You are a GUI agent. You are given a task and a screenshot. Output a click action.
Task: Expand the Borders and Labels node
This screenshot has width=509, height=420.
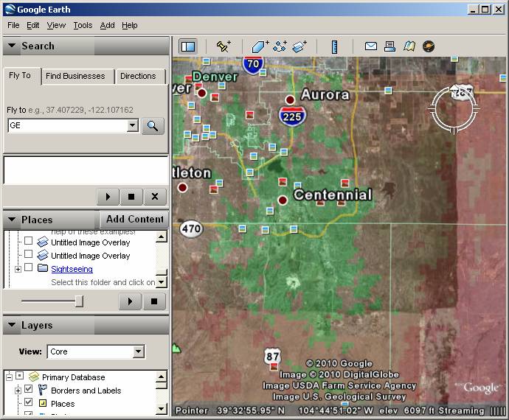[x=18, y=391]
